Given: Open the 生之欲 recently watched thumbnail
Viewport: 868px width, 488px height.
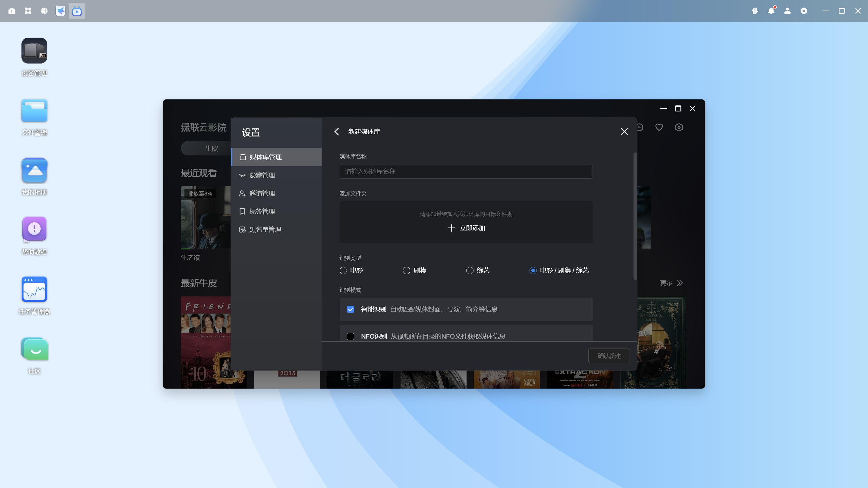Looking at the screenshot, I should coord(206,217).
